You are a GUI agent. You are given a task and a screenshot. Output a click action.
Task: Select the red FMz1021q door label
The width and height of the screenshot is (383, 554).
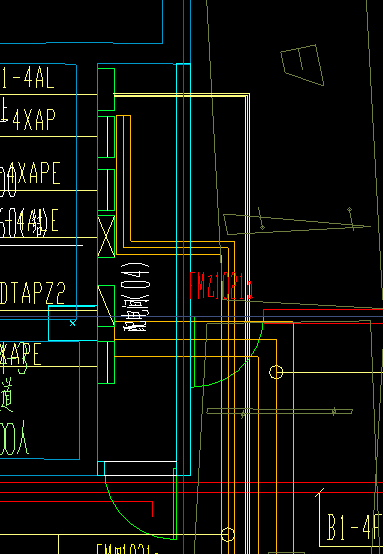(221, 286)
